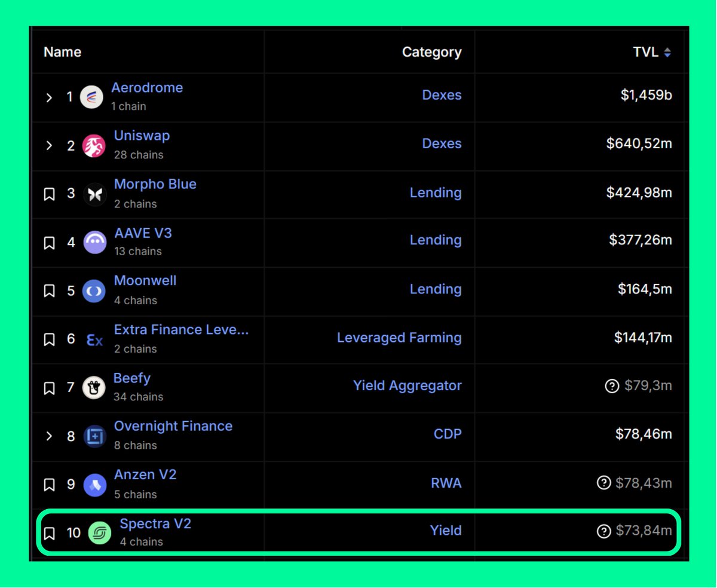Bookmark the Moonwell row

click(x=50, y=291)
